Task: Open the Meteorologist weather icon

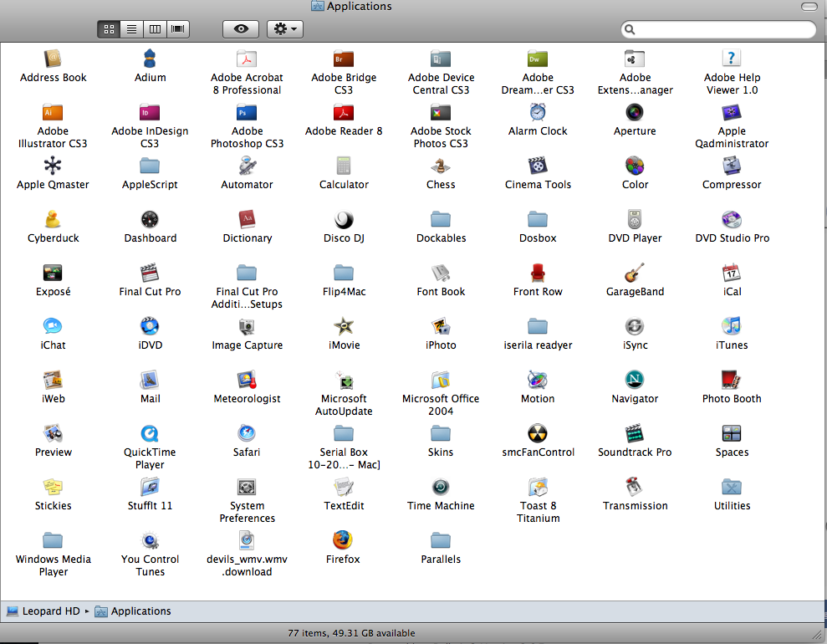Action: tap(247, 380)
